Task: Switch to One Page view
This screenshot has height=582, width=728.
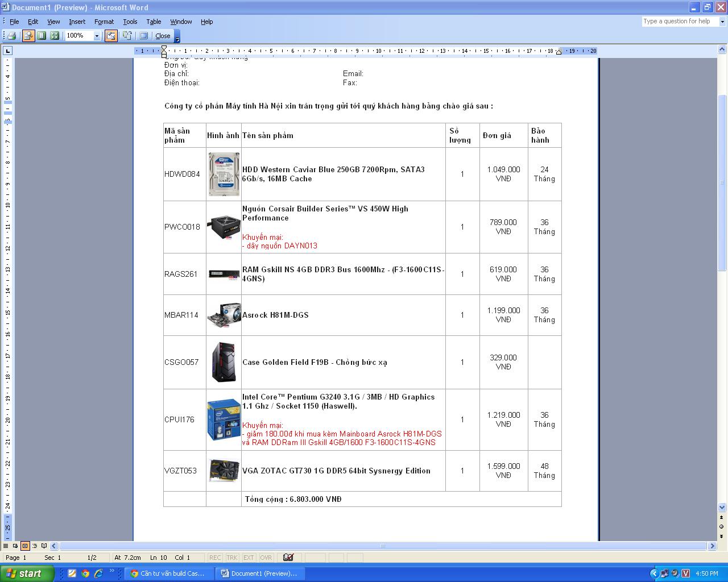Action: point(42,36)
